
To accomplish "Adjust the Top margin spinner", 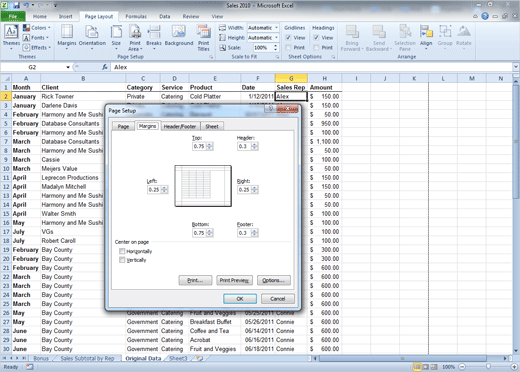I will coord(210,146).
